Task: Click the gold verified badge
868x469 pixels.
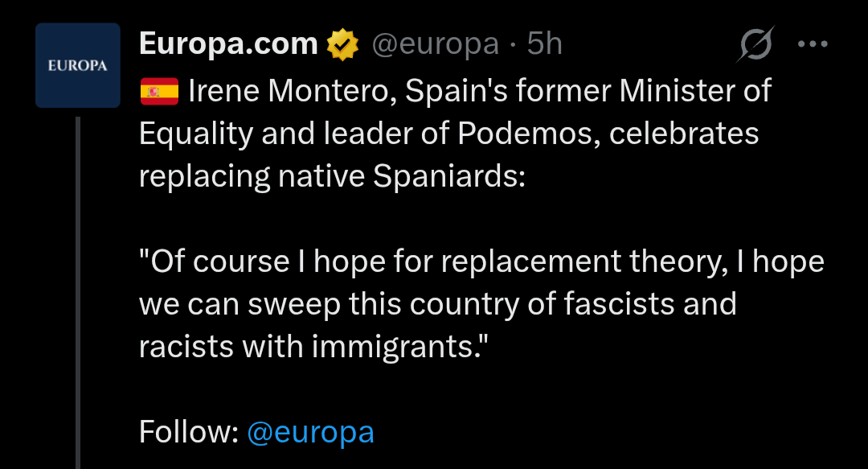Action: point(342,44)
